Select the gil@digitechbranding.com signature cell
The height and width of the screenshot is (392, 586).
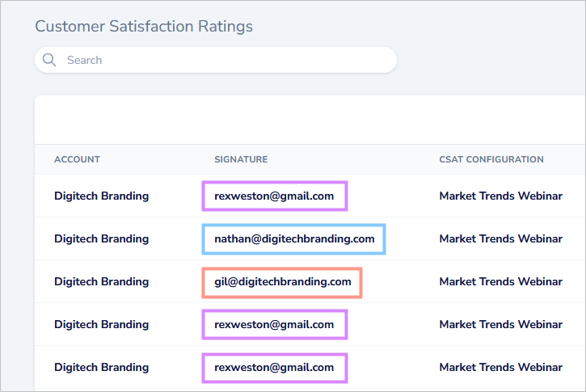click(283, 282)
